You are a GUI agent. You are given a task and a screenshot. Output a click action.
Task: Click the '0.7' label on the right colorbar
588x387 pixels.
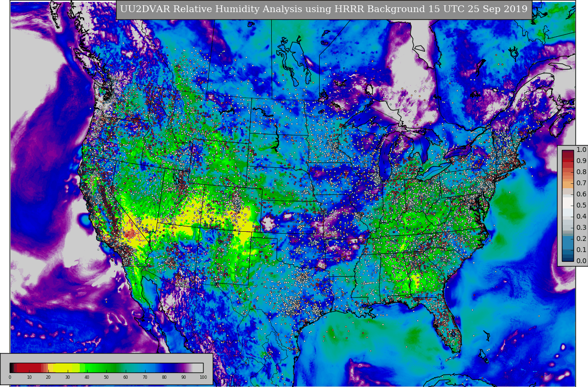click(x=581, y=183)
